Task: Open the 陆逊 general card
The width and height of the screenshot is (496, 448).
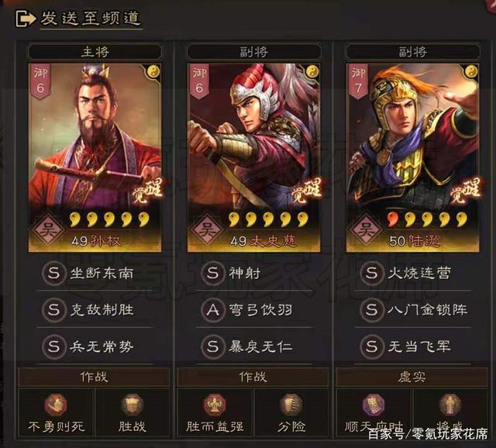Action: (x=413, y=157)
